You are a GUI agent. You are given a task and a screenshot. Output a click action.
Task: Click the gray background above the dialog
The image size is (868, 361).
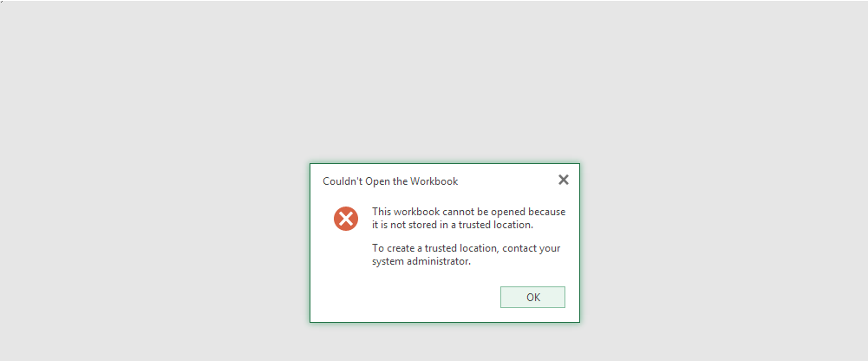click(x=434, y=83)
